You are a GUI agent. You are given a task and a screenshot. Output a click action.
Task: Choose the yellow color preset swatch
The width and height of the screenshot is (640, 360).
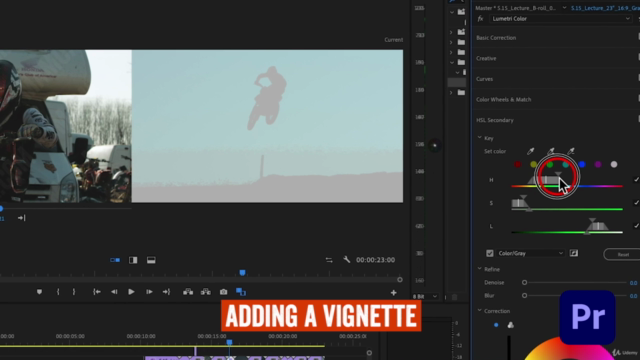[533, 164]
